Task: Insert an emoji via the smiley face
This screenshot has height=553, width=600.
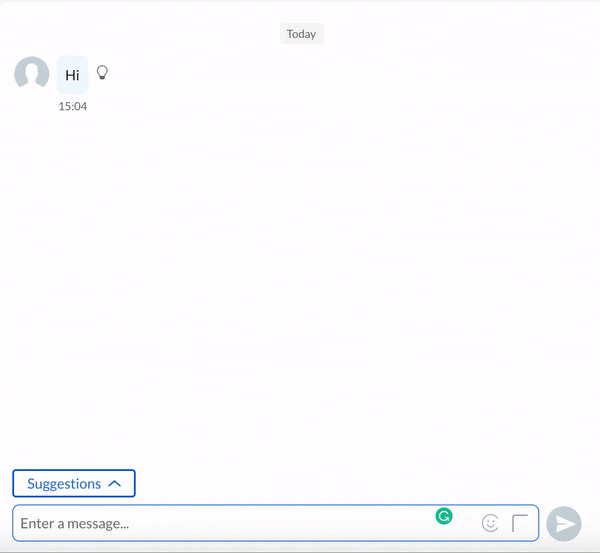Action: [x=490, y=523]
